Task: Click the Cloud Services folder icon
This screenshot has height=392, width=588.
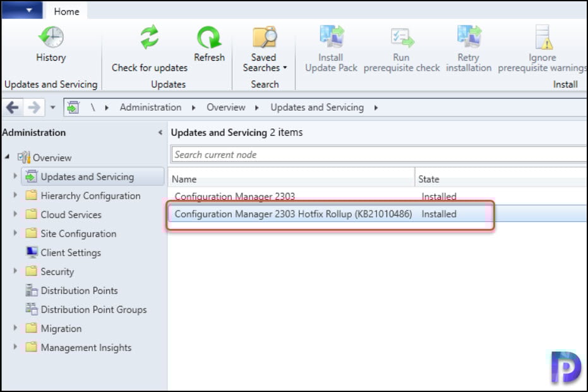Action: [31, 214]
